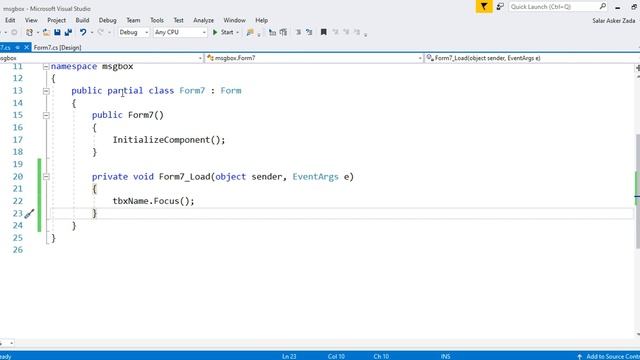Open the toolbar overflow options arrow
Screen dimensions: 640x360
pos(365,35)
